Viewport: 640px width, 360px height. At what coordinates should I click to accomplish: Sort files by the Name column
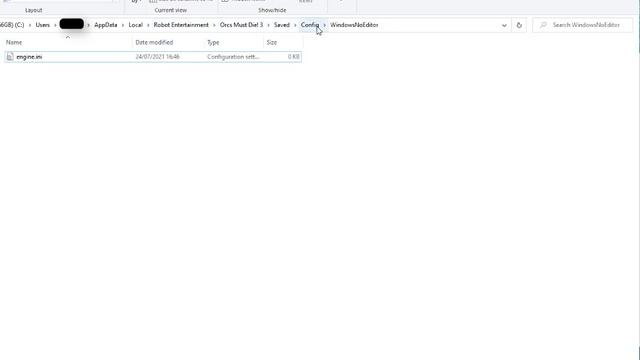14,42
